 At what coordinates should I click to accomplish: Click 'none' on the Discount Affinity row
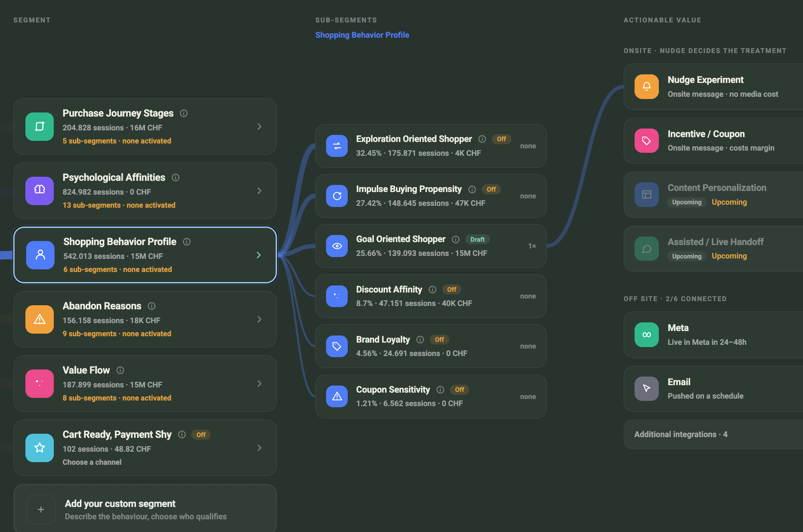click(x=528, y=296)
